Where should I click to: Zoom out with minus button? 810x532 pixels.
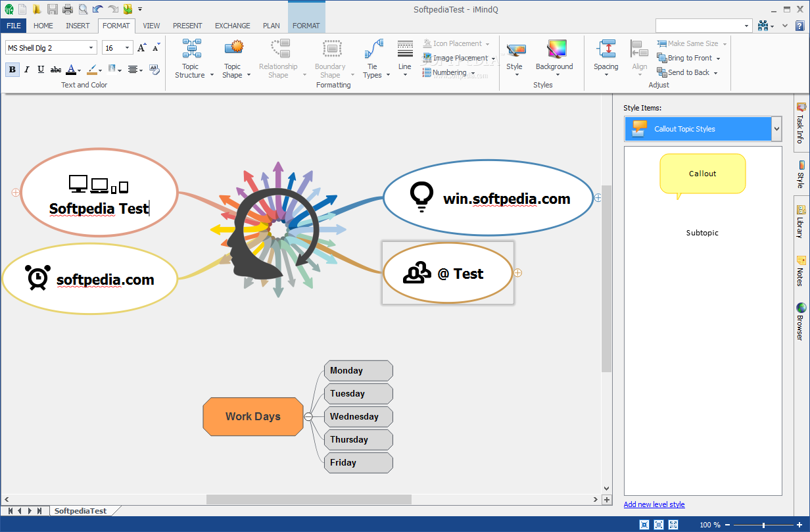(727, 525)
